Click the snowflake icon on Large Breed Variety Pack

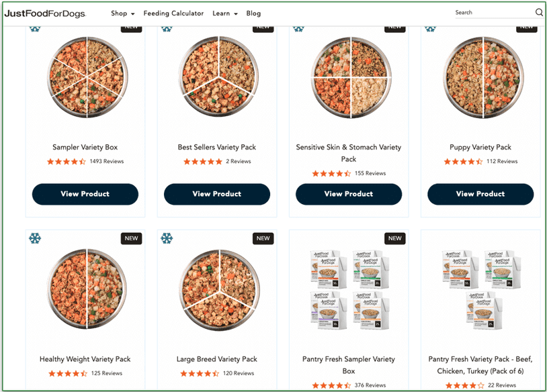click(x=167, y=238)
